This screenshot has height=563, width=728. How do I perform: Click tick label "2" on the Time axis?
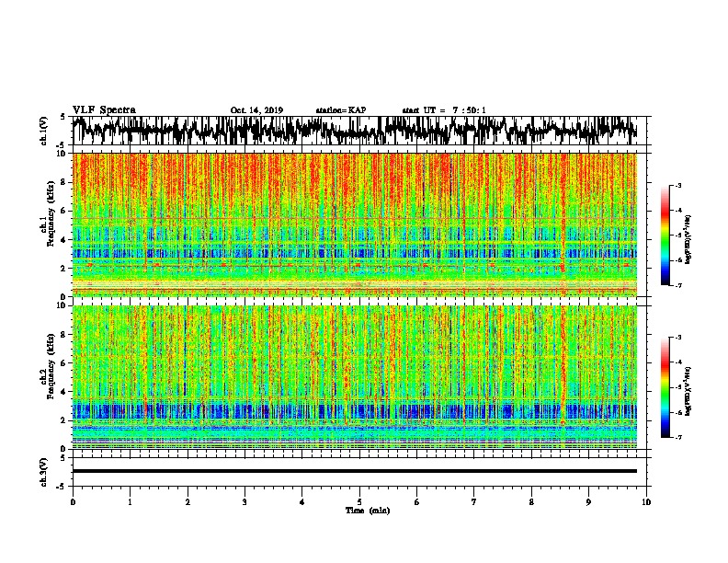pos(188,502)
